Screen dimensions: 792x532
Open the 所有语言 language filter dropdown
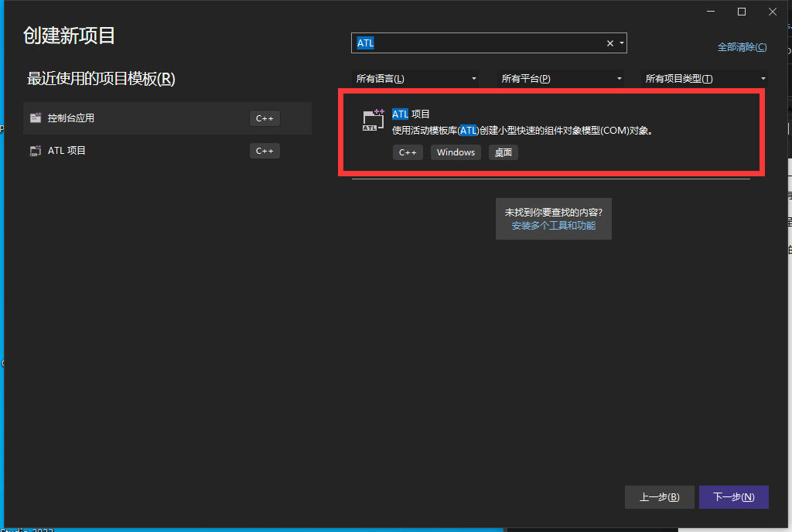(x=415, y=79)
